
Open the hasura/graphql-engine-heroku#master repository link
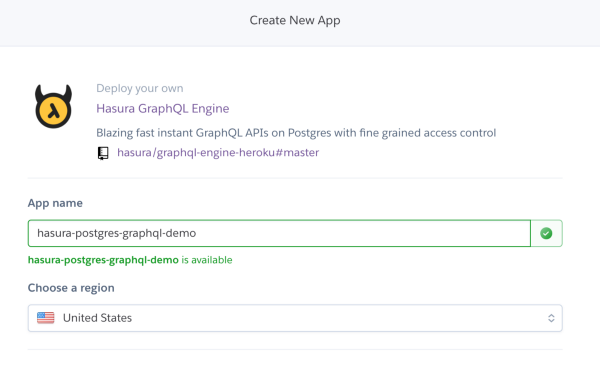[218, 153]
